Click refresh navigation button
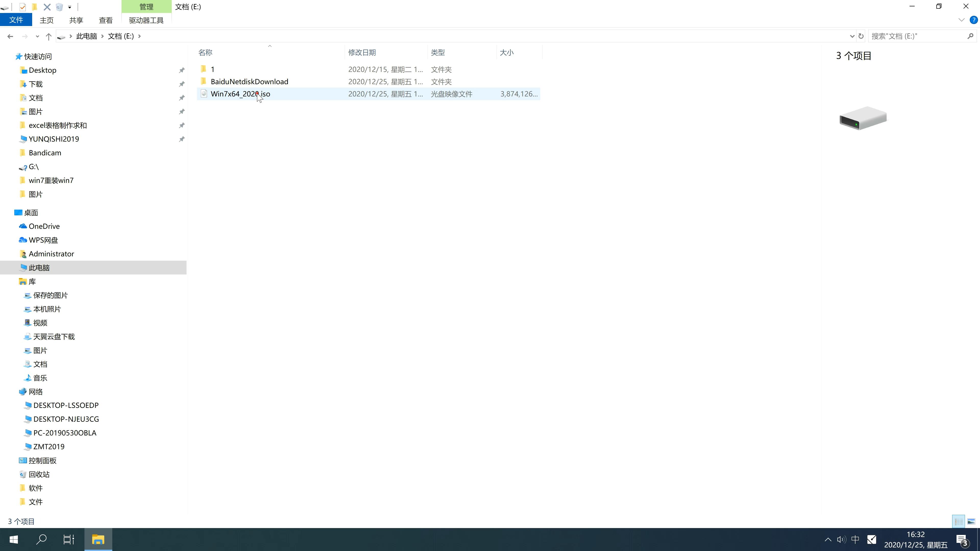 pyautogui.click(x=861, y=36)
